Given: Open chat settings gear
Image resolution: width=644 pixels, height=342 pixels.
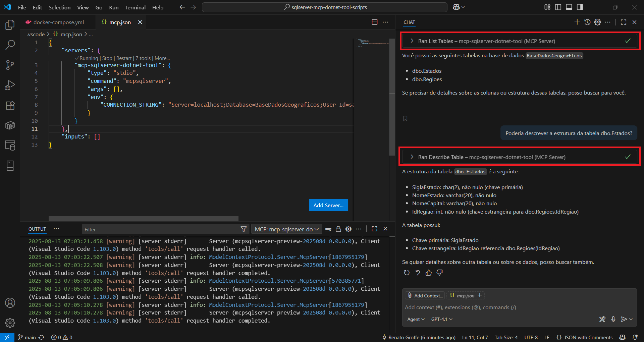Looking at the screenshot, I should tap(598, 22).
